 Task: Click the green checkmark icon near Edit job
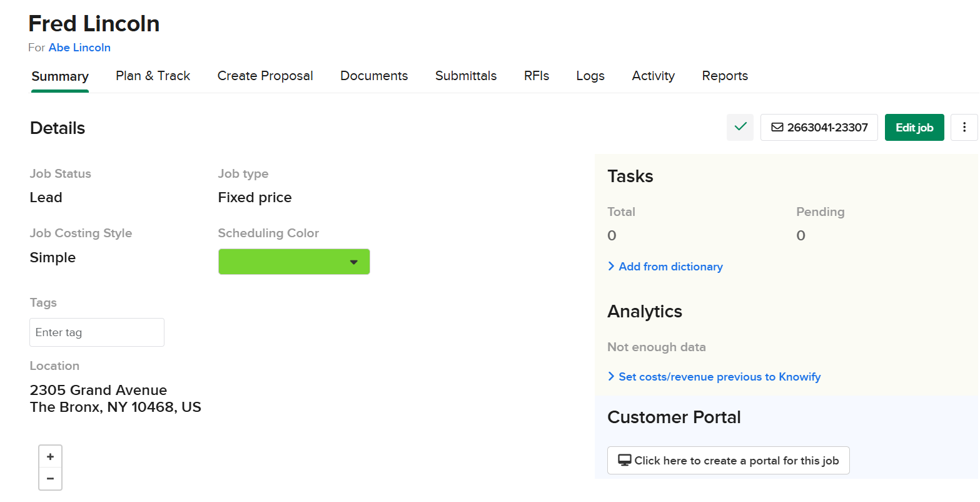740,127
